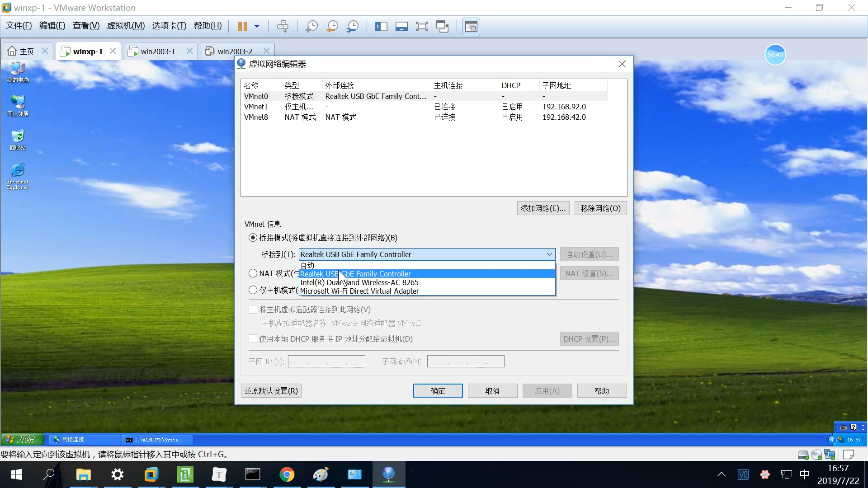
Task: Choose 自动 in the adapter dropdown list
Action: [427, 265]
